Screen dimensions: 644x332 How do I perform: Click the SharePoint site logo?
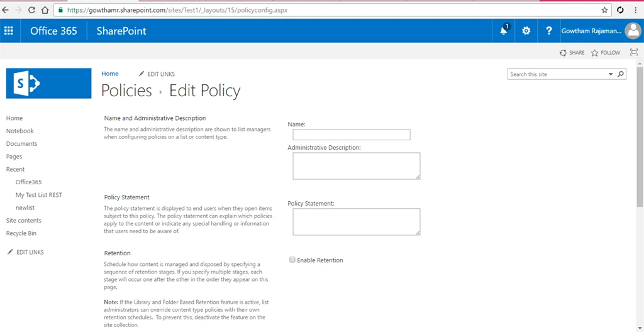[x=49, y=84]
